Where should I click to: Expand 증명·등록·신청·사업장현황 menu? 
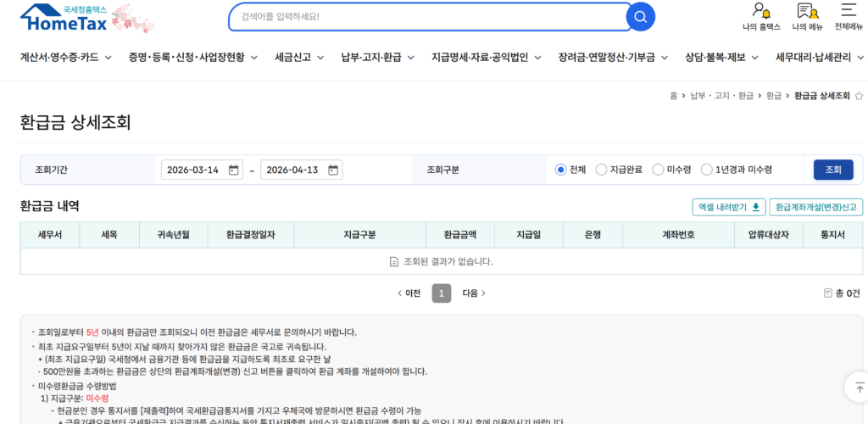193,57
